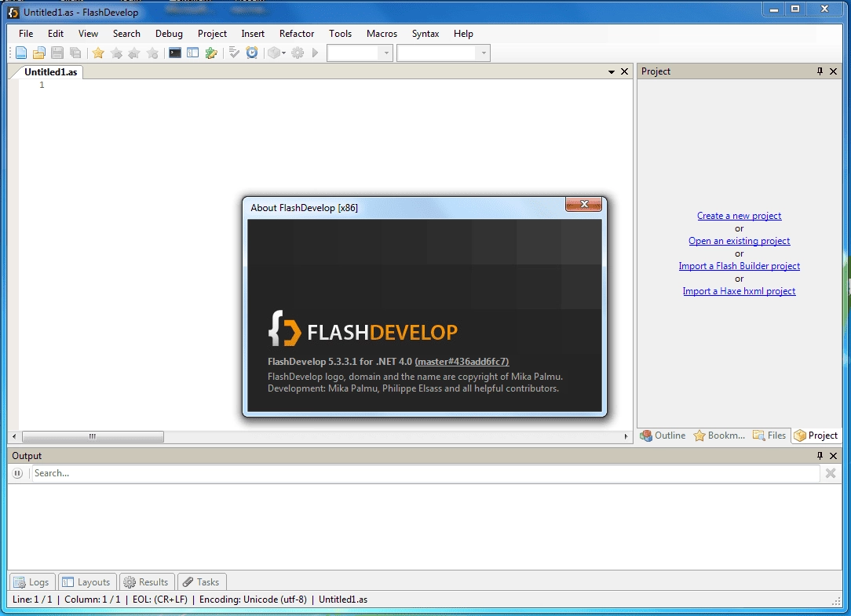Pause output with the pause icon
Image resolution: width=851 pixels, height=616 pixels.
[17, 473]
